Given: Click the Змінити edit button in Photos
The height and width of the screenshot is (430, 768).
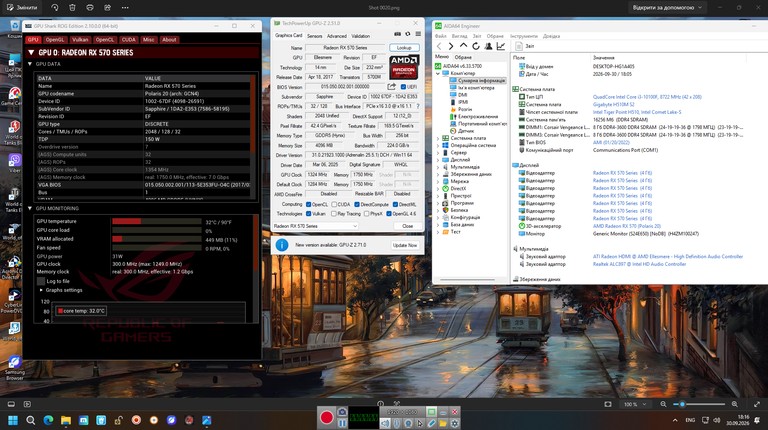Looking at the screenshot, I should point(22,8).
